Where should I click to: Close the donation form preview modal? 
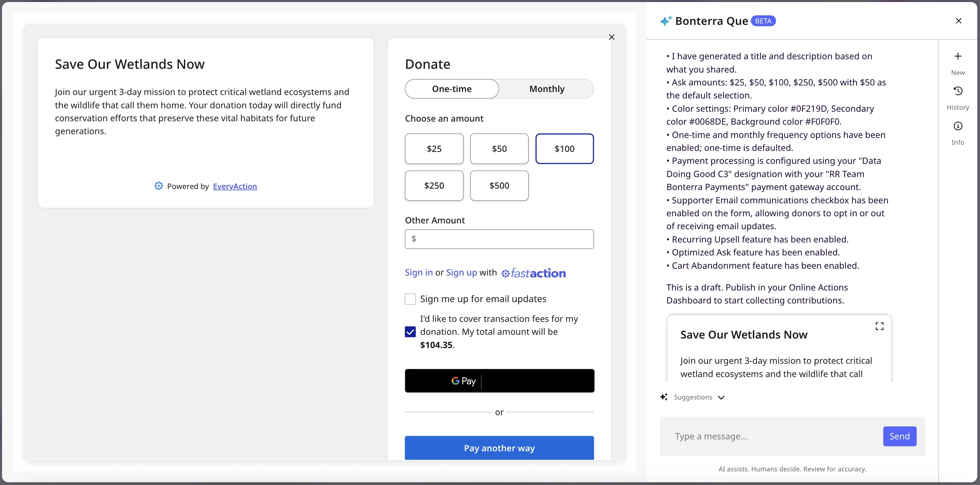pos(611,37)
